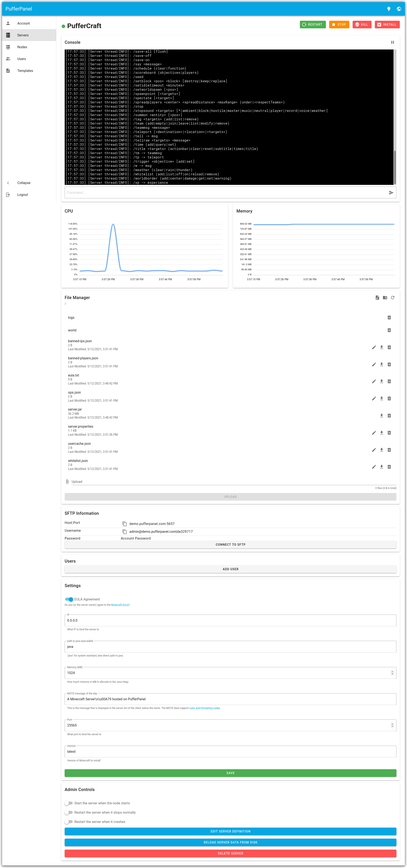Collapse the sidebar navigation
Viewport: 407px width, 868px height.
(x=24, y=183)
